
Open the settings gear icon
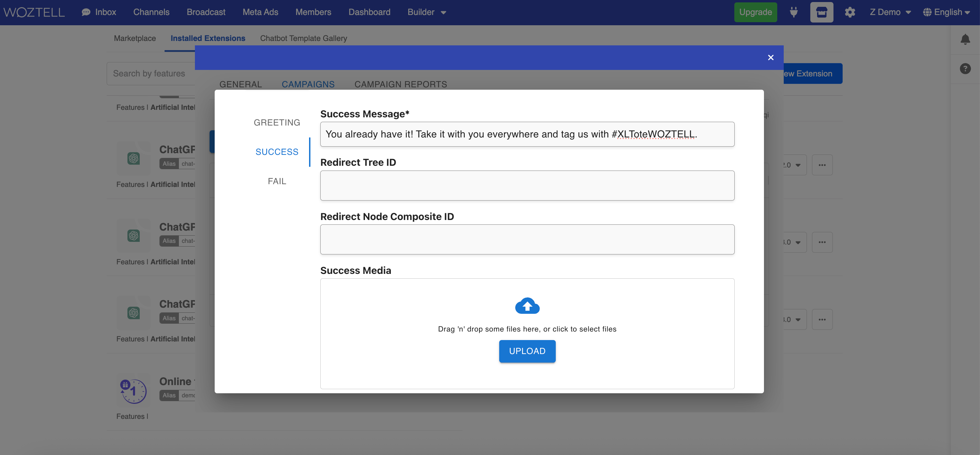pyautogui.click(x=850, y=12)
